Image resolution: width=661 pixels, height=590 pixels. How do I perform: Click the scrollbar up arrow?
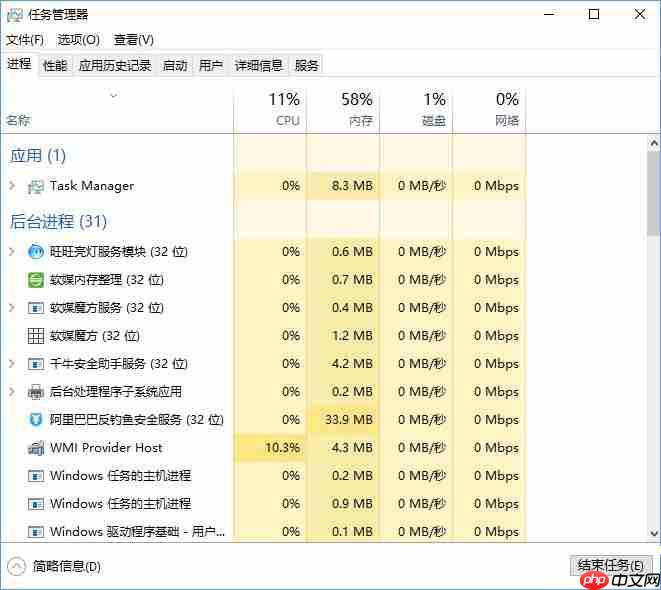click(x=654, y=144)
